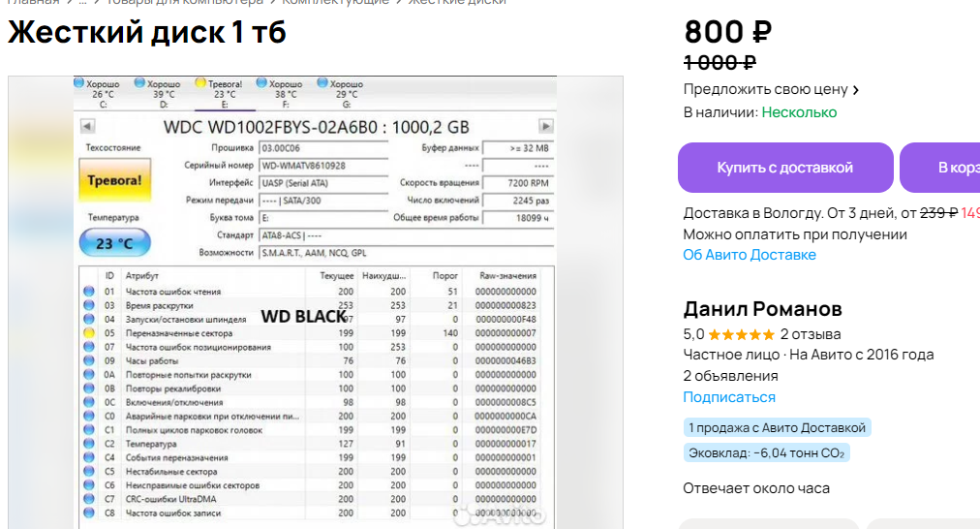Open the Об Авито Доставке link
Viewport: 980px width, 529px height.
tap(750, 255)
